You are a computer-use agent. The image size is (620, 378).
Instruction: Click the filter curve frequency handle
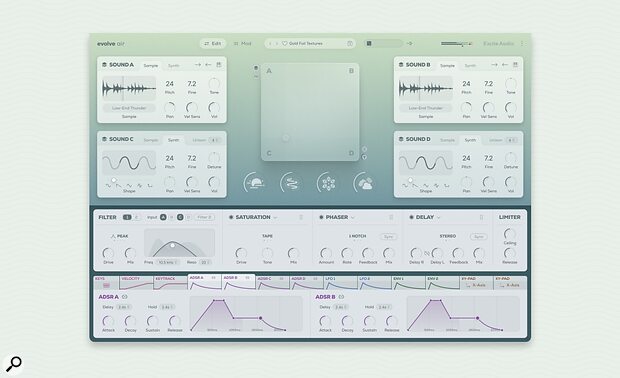coord(172,245)
